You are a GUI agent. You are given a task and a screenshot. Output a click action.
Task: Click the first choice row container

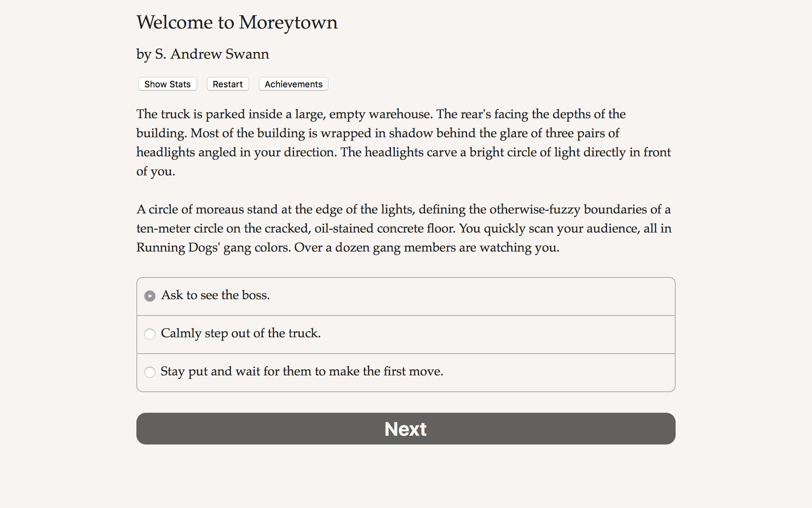coord(406,296)
